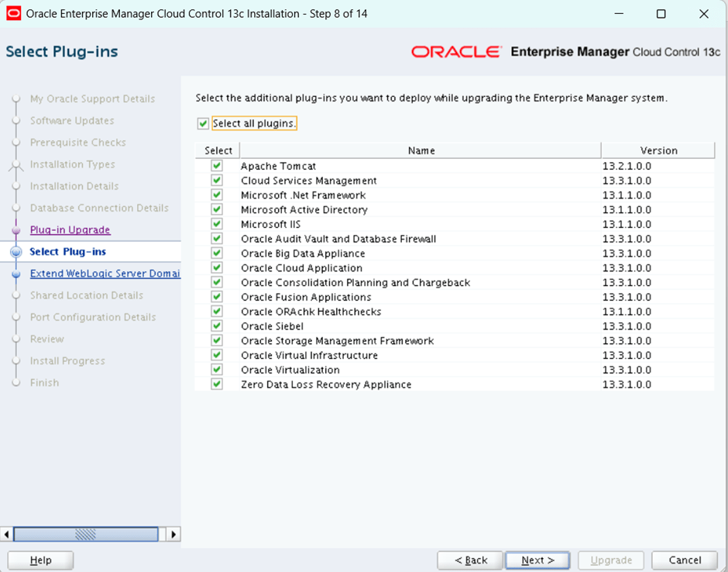The image size is (728, 572).
Task: Toggle the Select all plugins checkbox
Action: pyautogui.click(x=204, y=124)
